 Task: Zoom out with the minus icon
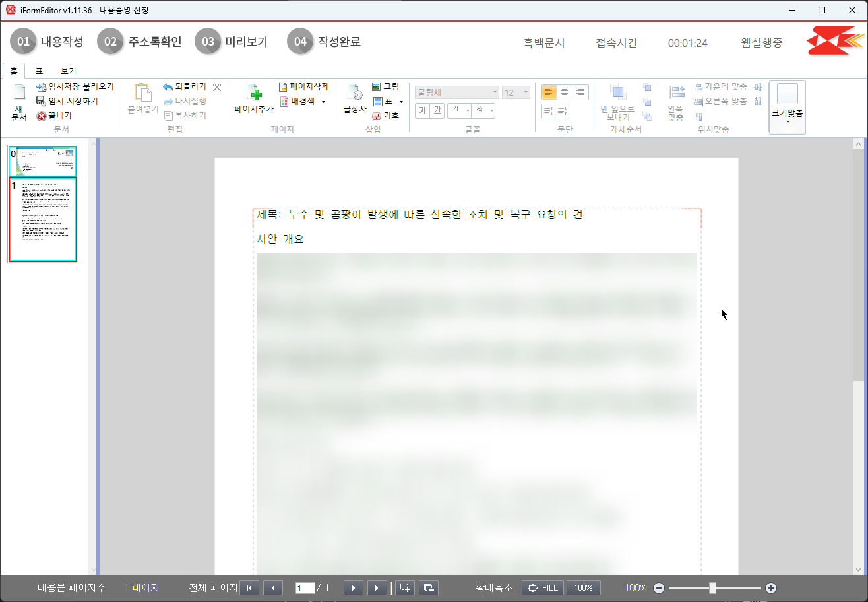pos(659,588)
